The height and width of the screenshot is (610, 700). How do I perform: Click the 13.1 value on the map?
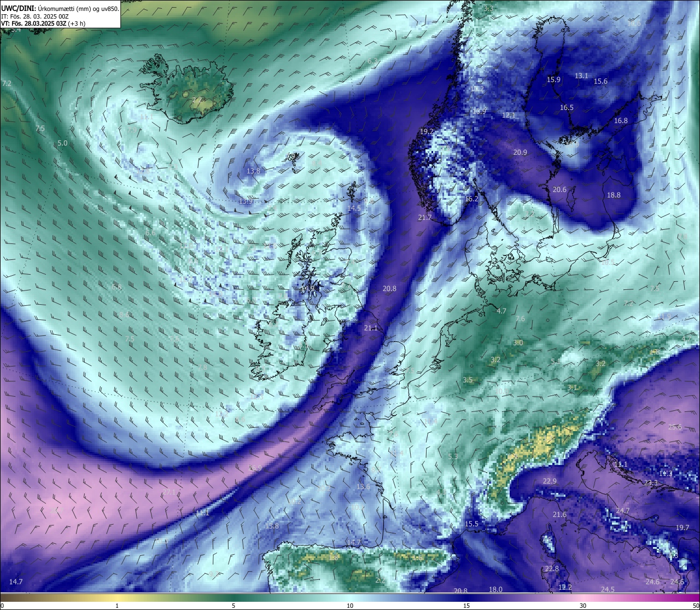pyautogui.click(x=581, y=75)
